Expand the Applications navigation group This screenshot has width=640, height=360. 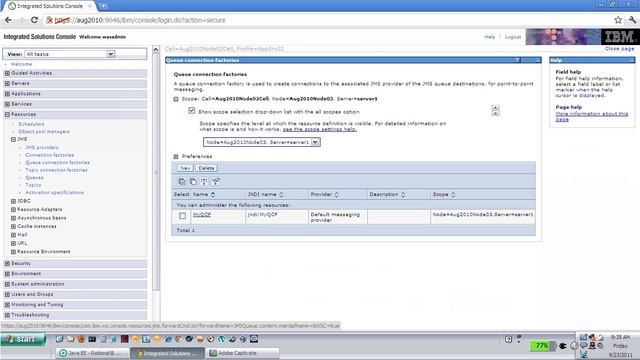click(x=7, y=94)
